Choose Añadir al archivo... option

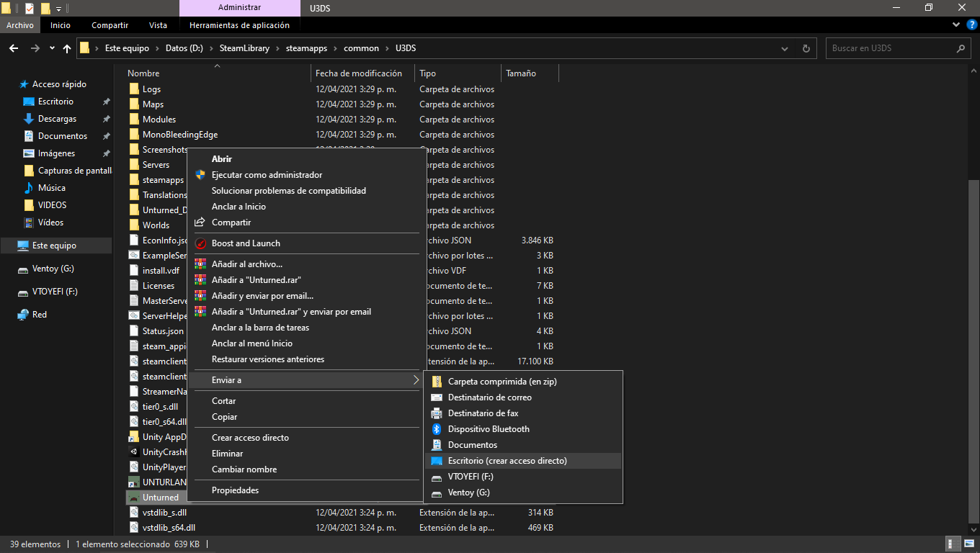tap(247, 264)
